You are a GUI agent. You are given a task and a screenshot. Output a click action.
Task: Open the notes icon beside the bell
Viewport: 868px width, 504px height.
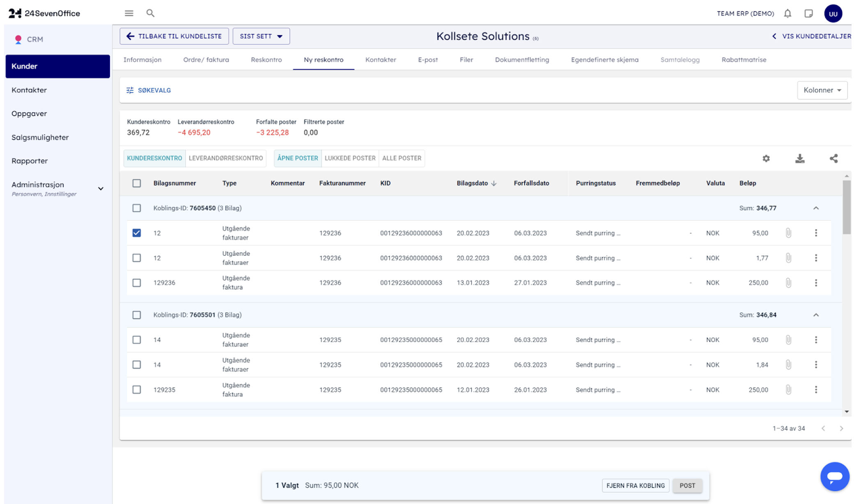click(808, 14)
